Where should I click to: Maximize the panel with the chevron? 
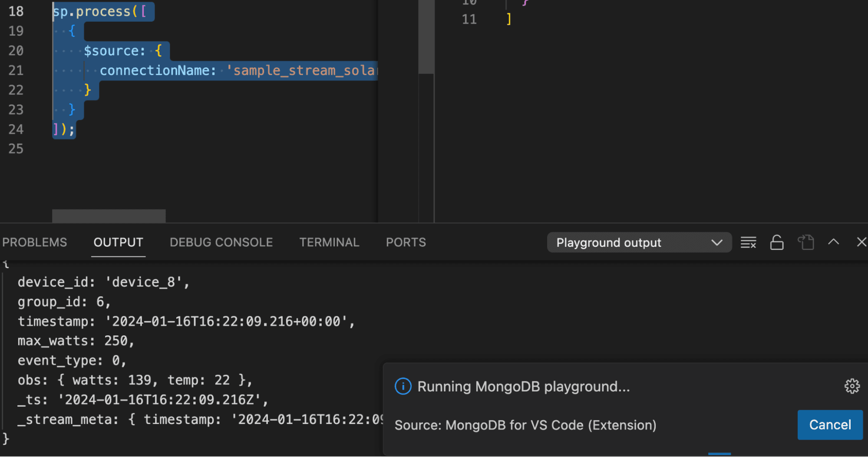(833, 242)
